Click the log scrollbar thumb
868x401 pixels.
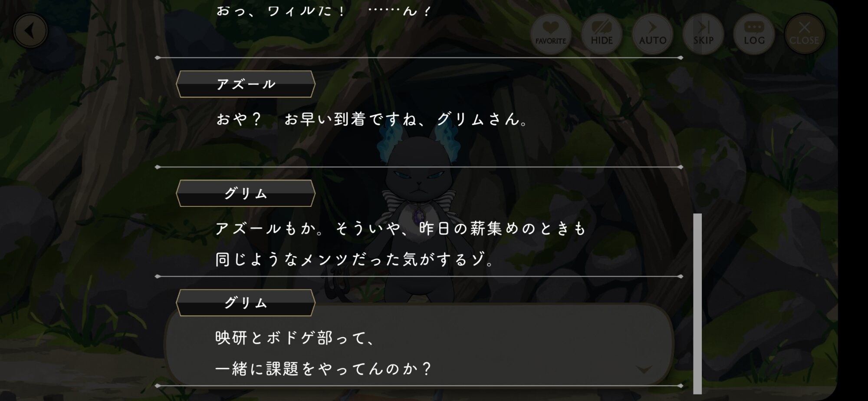pos(697,304)
